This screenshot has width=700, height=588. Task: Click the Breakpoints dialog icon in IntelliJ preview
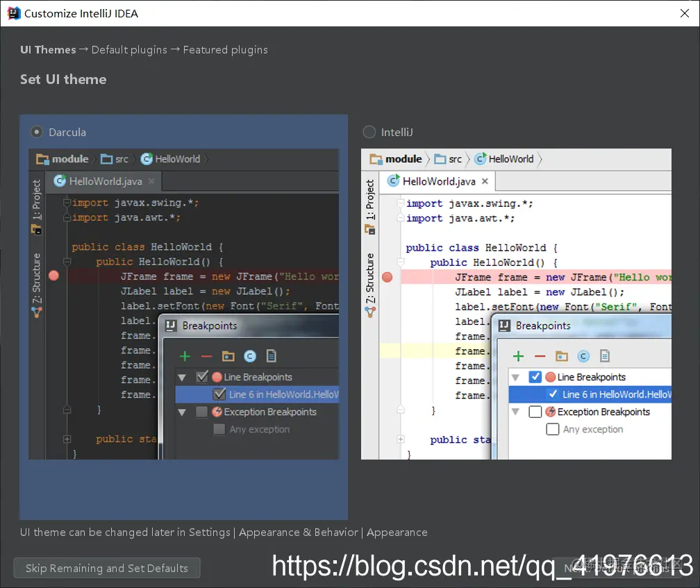click(504, 326)
